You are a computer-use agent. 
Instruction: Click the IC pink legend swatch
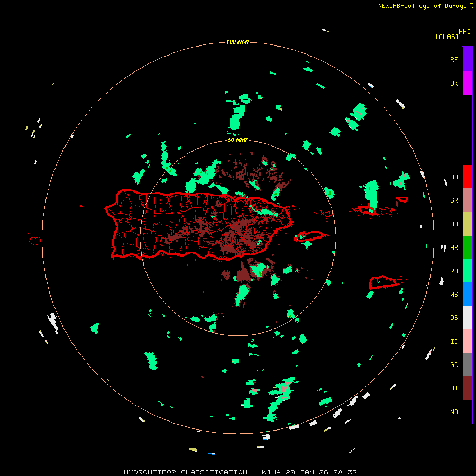467,341
